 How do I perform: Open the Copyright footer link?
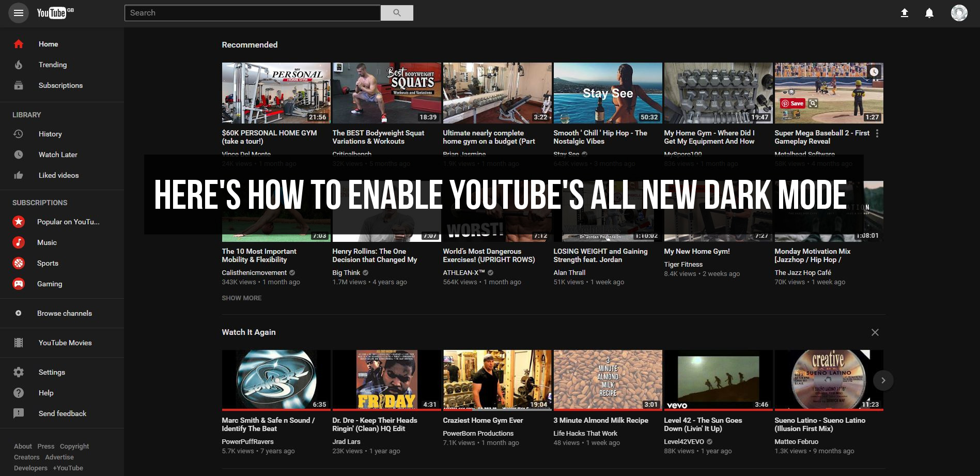[74, 447]
